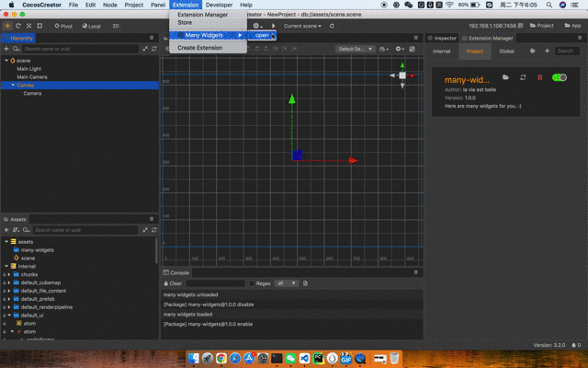Toggle the 2D view mode
This screenshot has height=368, width=588.
point(116,26)
